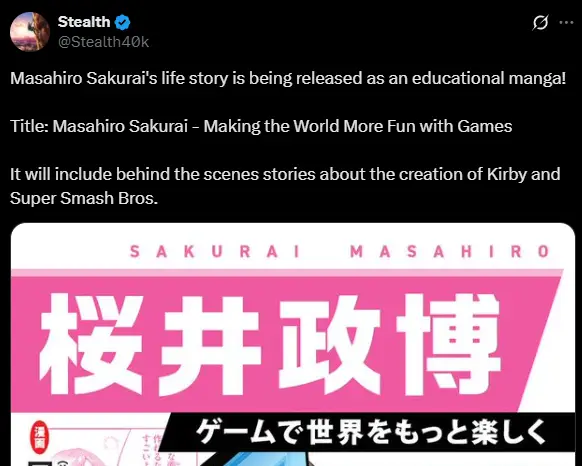Click the words Super Smash Bros.

84,198
